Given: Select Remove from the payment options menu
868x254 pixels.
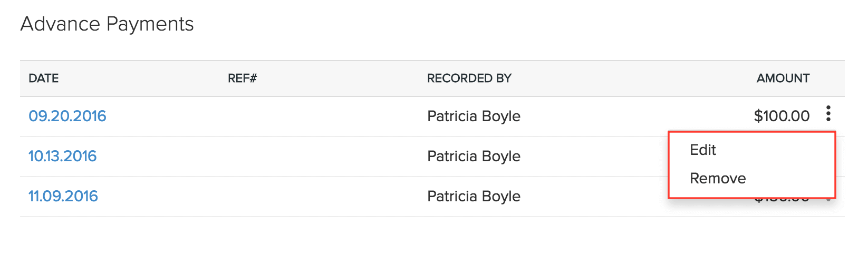Looking at the screenshot, I should (x=717, y=179).
